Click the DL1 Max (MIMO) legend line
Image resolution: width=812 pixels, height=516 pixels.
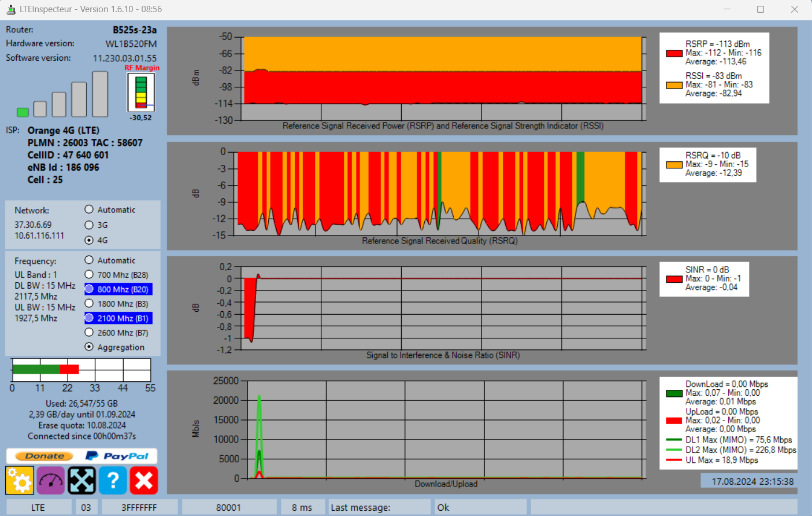(674, 440)
